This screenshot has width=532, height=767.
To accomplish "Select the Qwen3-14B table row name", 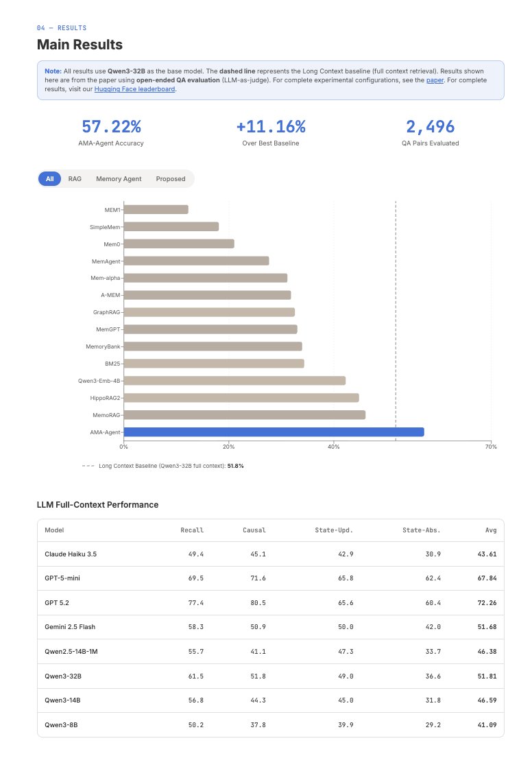I will [62, 700].
